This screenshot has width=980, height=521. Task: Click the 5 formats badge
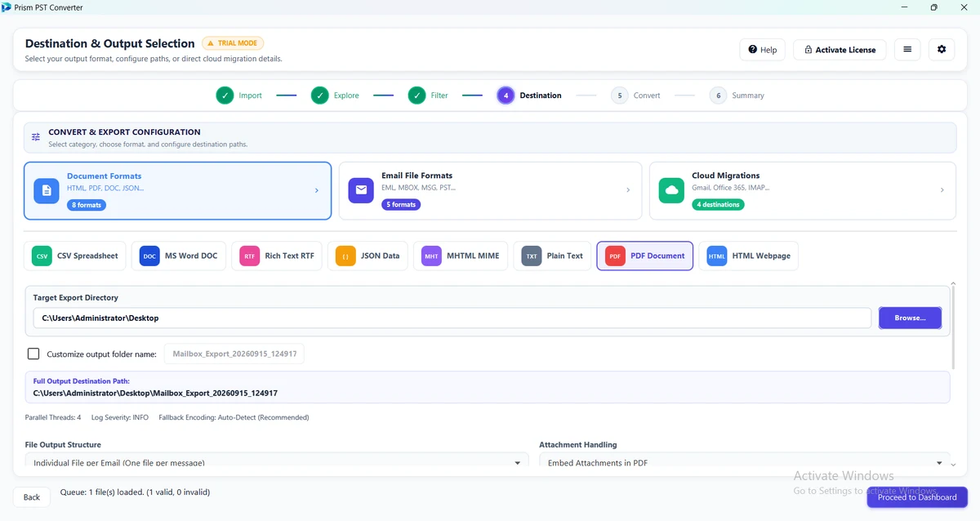coord(401,205)
